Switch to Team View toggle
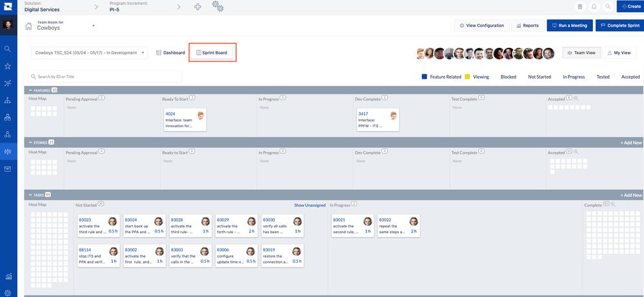The image size is (644, 297). pos(581,53)
